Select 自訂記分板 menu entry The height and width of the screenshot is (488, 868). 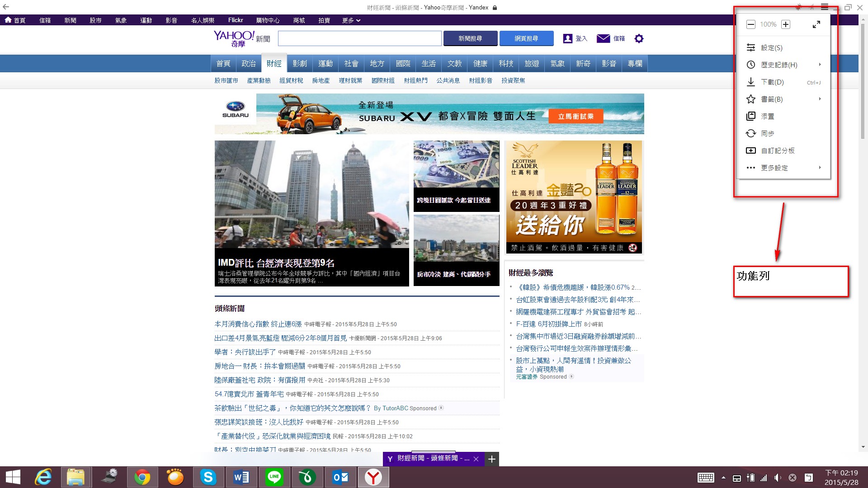coord(783,150)
